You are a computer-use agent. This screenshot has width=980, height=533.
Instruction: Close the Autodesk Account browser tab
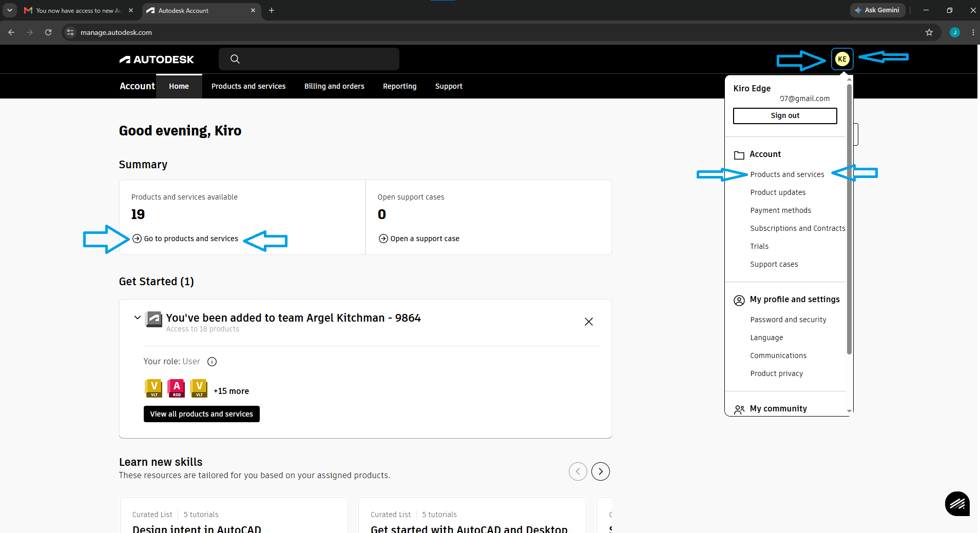point(253,10)
